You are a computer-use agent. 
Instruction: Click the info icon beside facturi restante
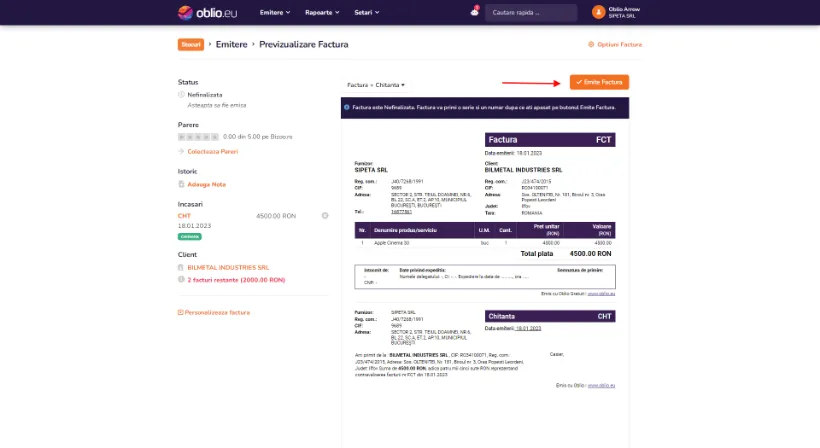pos(181,279)
